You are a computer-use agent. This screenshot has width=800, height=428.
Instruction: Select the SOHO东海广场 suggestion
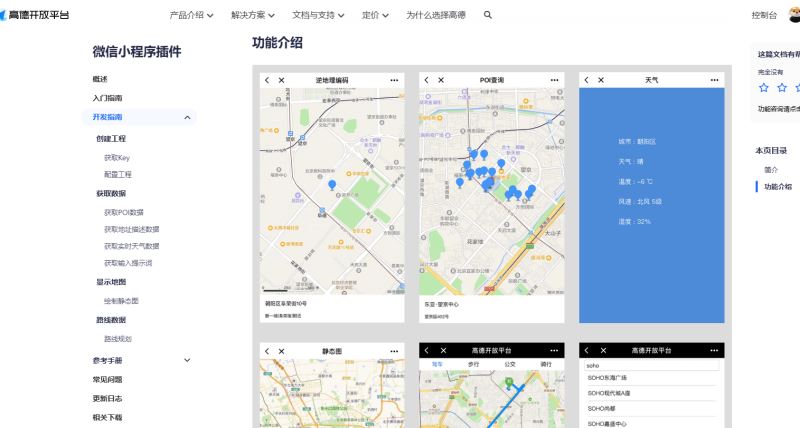607,378
